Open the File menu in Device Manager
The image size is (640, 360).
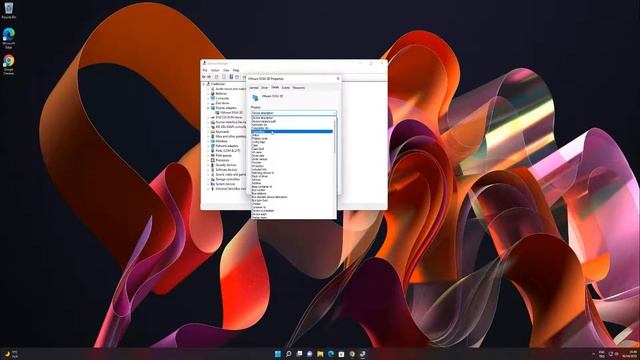[x=205, y=70]
